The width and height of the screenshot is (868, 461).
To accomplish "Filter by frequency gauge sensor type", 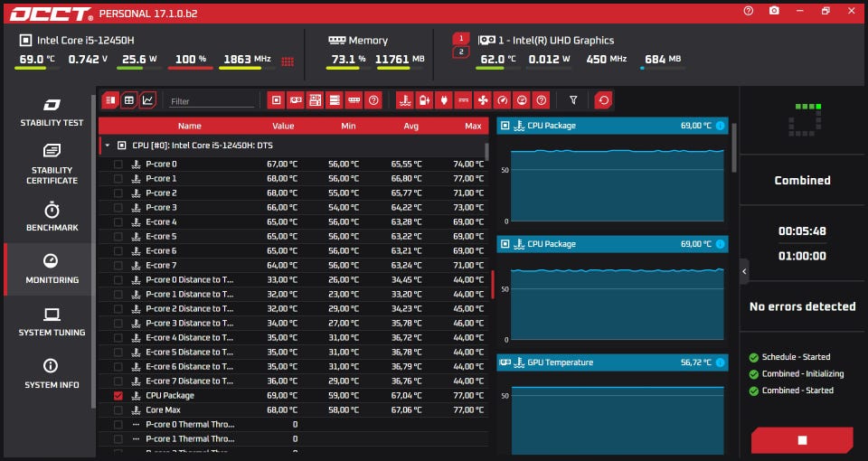I will tap(502, 100).
